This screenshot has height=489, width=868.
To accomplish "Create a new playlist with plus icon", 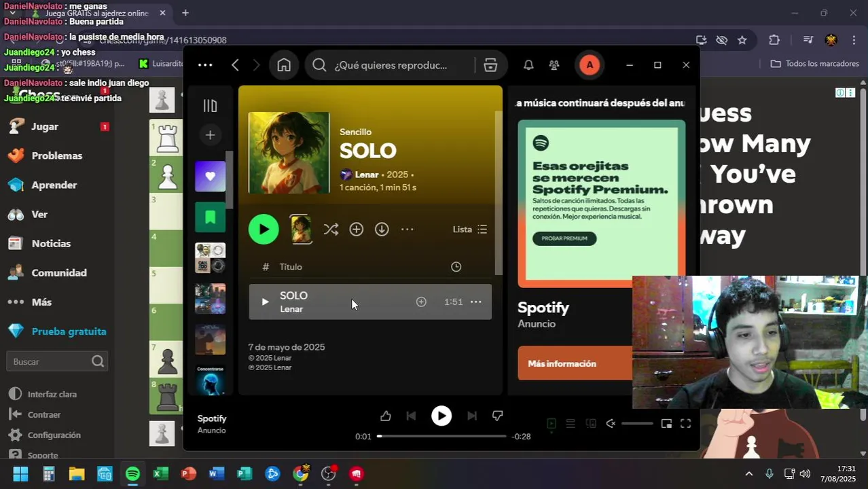I will [x=210, y=135].
